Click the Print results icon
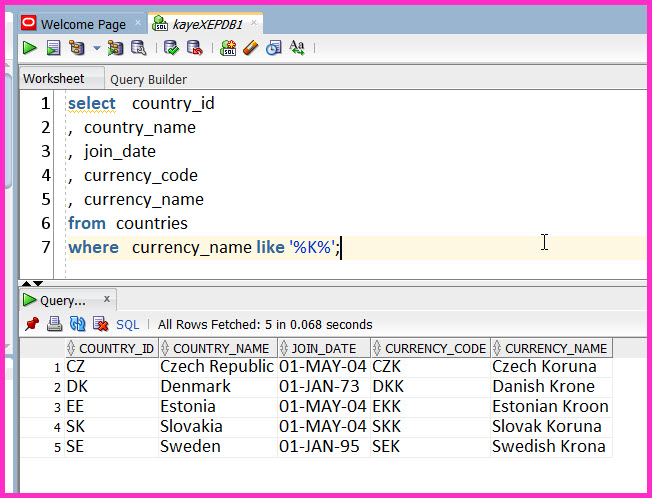652x498 pixels. click(54, 324)
